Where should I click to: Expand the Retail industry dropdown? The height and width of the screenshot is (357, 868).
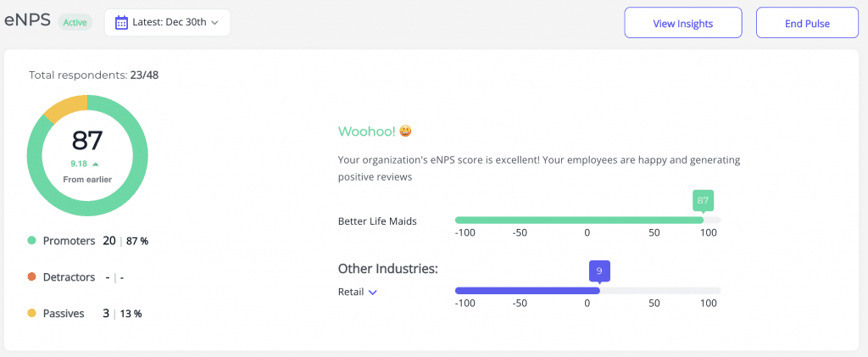(x=357, y=292)
